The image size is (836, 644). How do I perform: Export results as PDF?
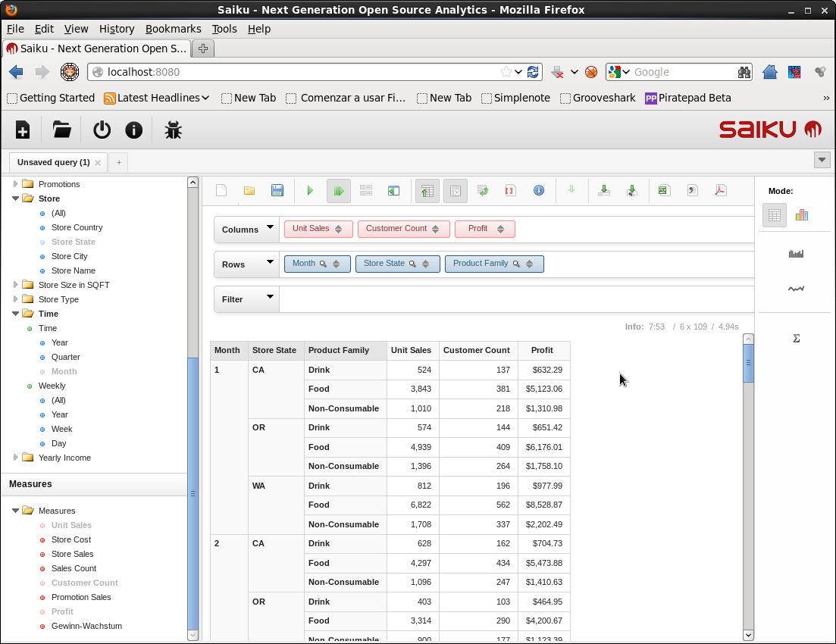[720, 191]
